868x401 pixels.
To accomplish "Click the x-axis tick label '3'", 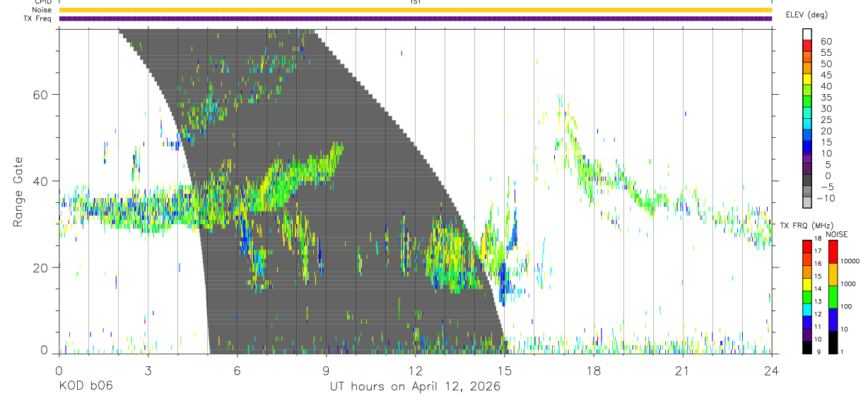I will pyautogui.click(x=148, y=370).
